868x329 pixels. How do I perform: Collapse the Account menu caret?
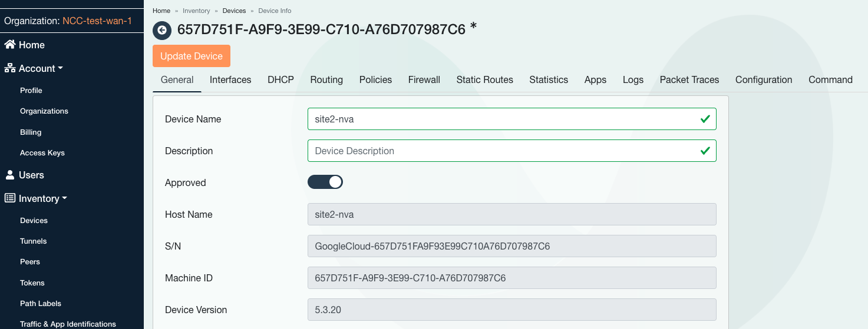60,68
